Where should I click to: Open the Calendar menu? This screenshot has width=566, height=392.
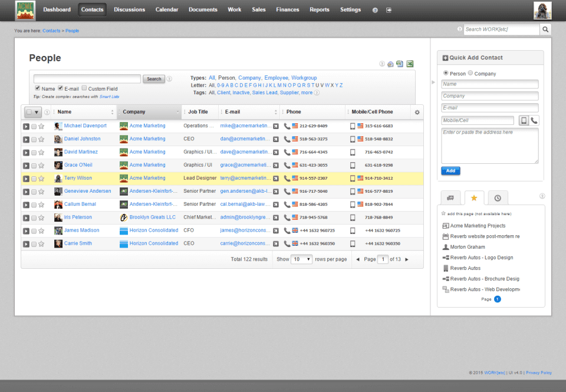point(167,10)
